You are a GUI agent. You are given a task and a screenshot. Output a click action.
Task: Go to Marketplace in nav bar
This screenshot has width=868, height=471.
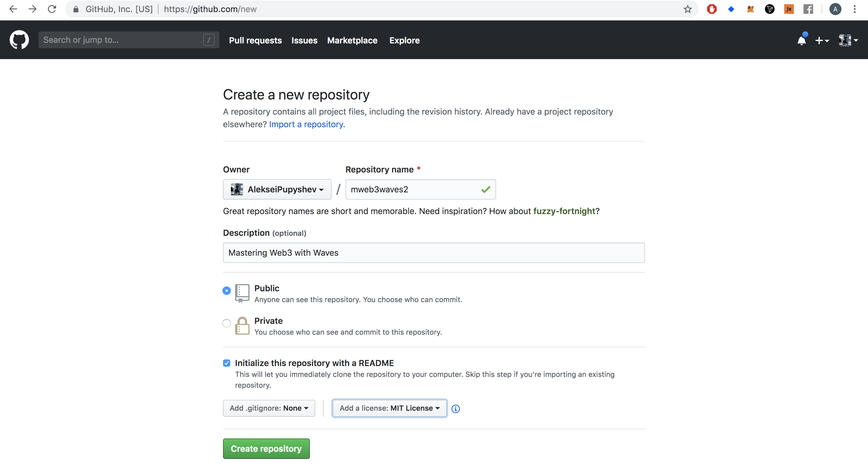tap(352, 40)
